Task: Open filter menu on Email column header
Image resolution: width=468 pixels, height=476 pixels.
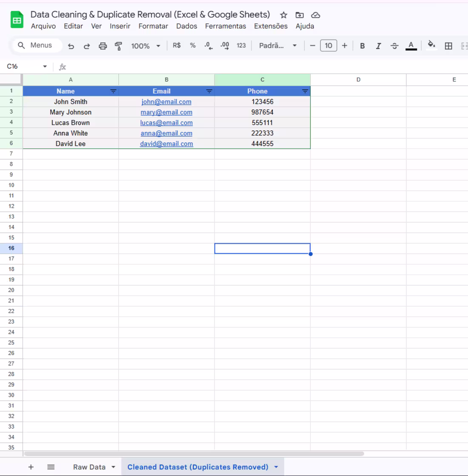Action: 208,91
